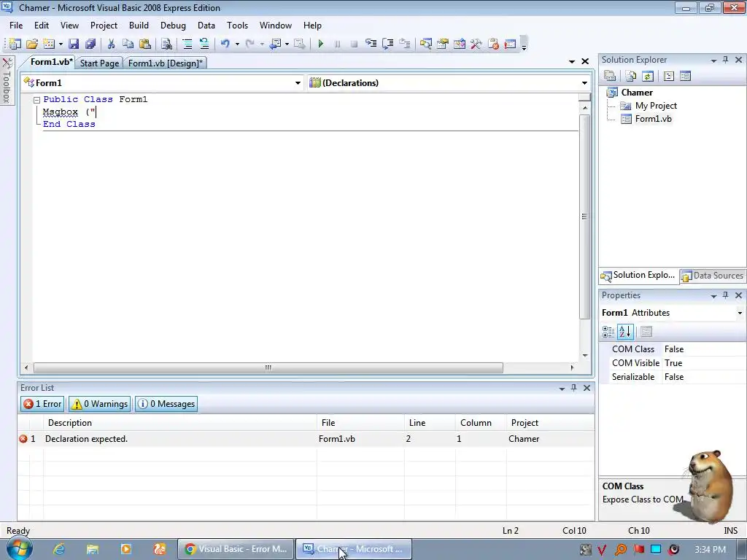Click the Step Into debug icon
Viewport: 747px width, 560px height.
pyautogui.click(x=371, y=44)
